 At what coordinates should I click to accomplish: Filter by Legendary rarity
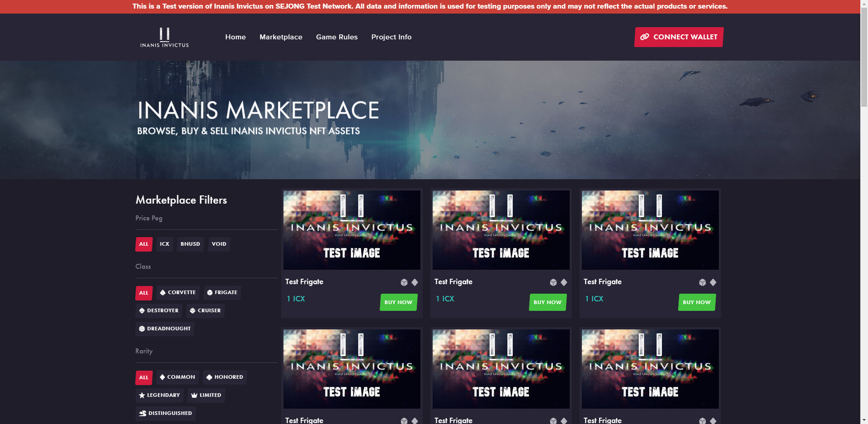coord(159,395)
